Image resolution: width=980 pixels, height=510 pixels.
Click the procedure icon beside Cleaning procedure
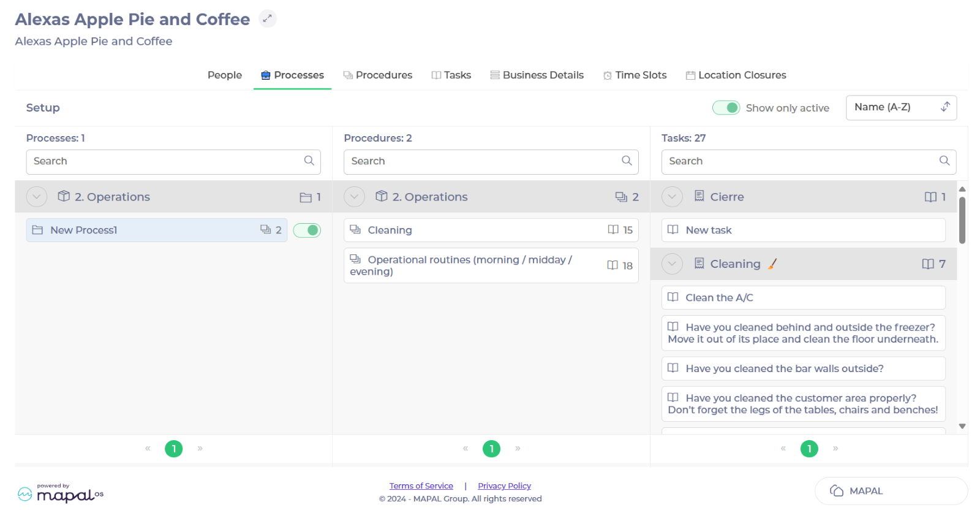coord(355,229)
